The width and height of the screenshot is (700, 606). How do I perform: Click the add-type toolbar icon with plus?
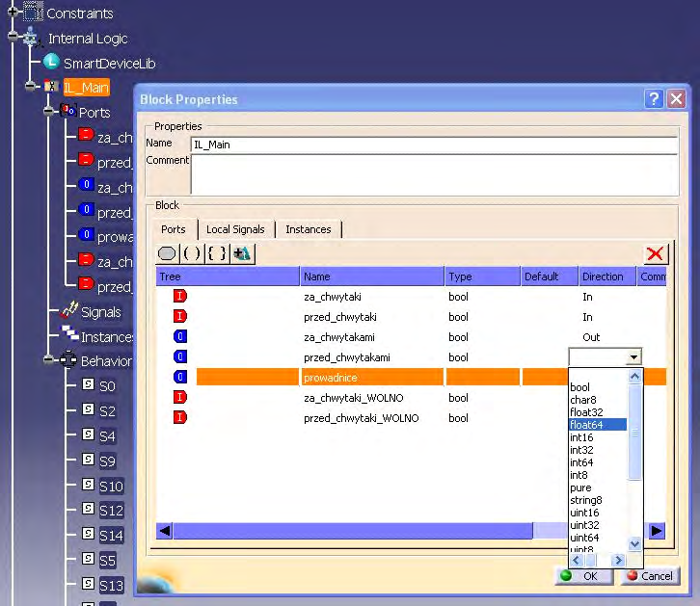tap(242, 253)
